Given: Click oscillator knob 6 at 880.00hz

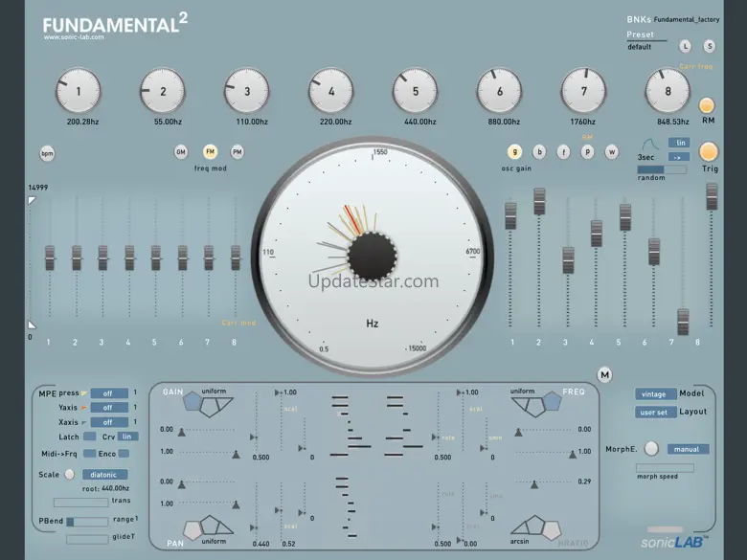Looking at the screenshot, I should (x=499, y=91).
